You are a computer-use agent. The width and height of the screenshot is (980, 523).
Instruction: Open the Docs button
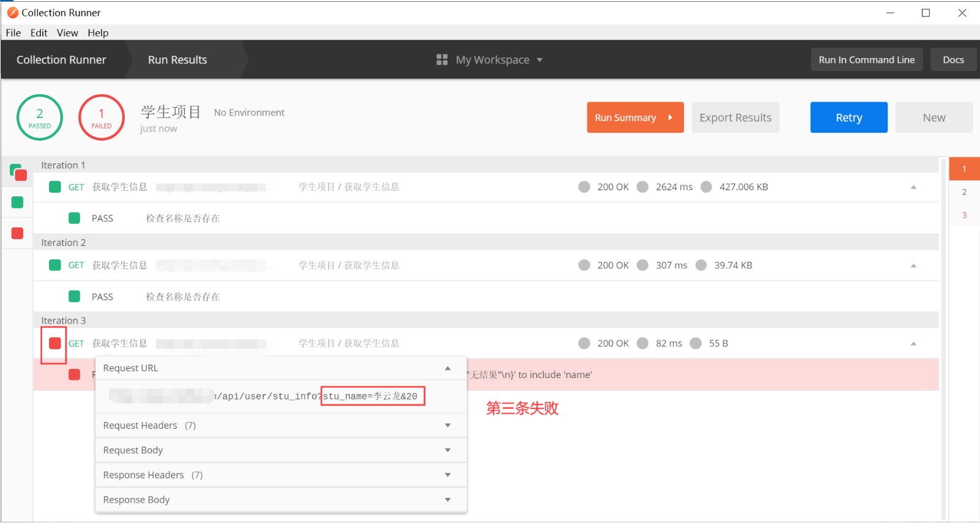click(953, 59)
